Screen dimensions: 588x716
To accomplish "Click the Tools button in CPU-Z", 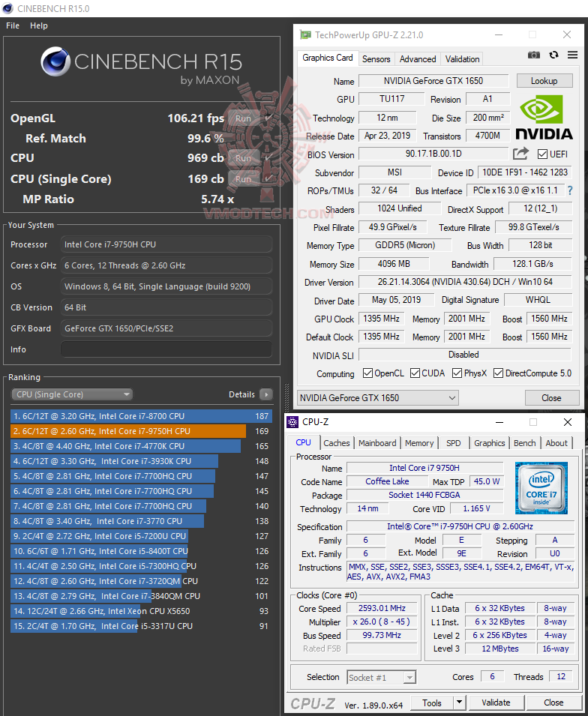I will [x=432, y=703].
